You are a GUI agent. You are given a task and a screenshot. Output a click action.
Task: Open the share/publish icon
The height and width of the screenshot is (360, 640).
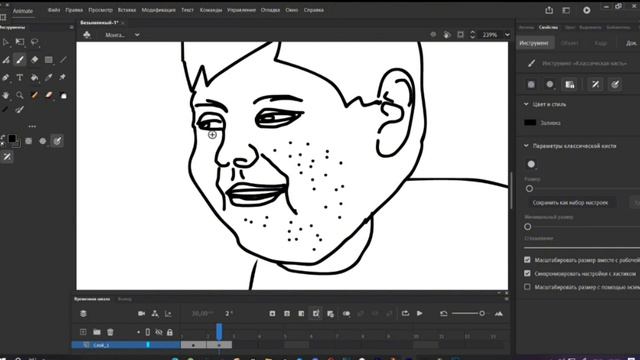point(549,10)
